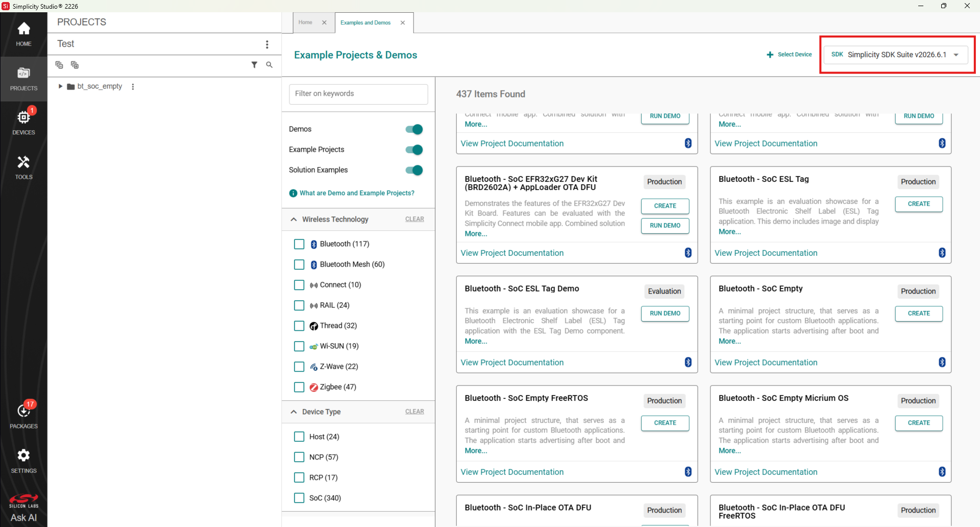Screen dimensions: 980x527
Task: Create the Bluetooth - SoC Empty Micrium OS project
Action: click(x=919, y=423)
